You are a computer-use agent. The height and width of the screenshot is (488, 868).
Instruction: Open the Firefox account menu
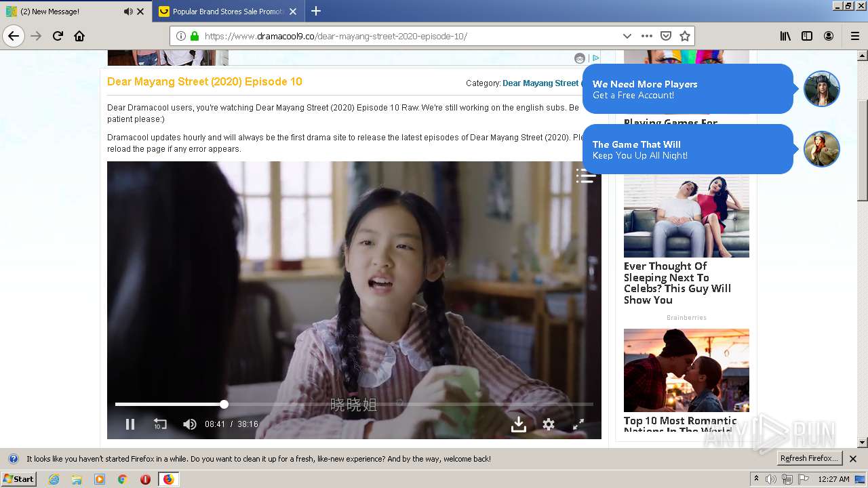coord(829,36)
